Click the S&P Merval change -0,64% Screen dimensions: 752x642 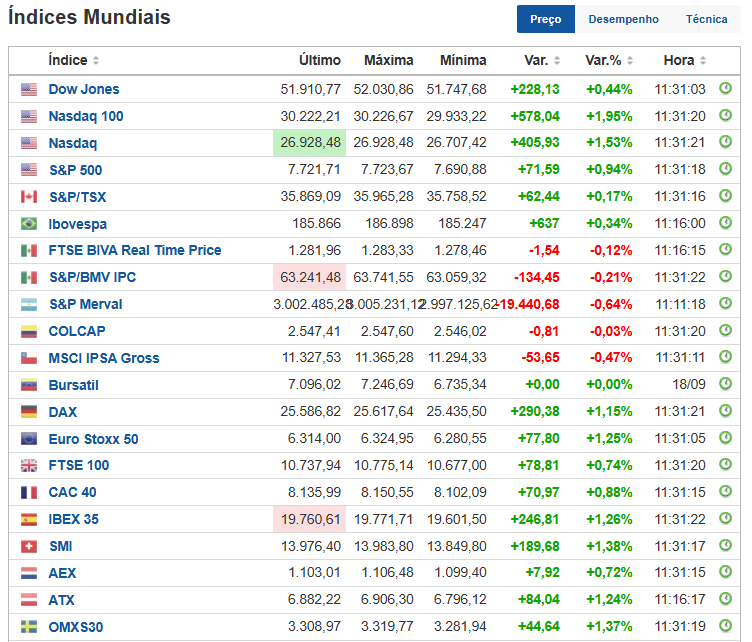611,304
